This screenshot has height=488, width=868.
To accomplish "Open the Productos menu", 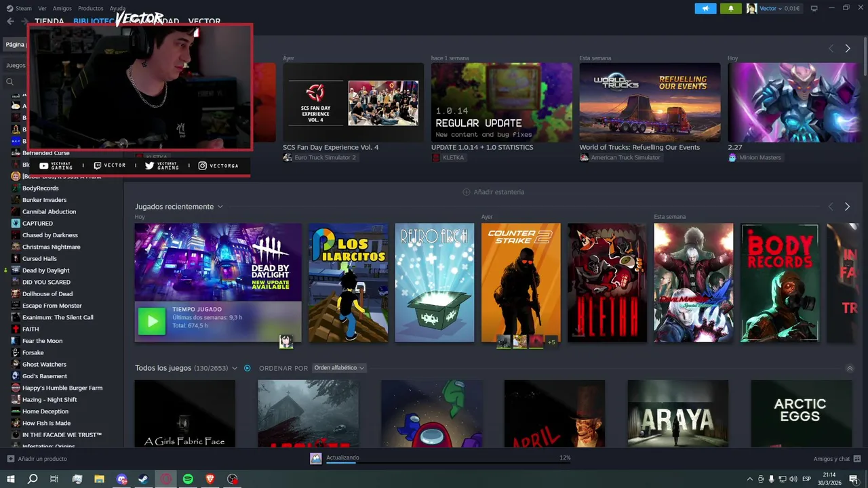I will point(91,8).
